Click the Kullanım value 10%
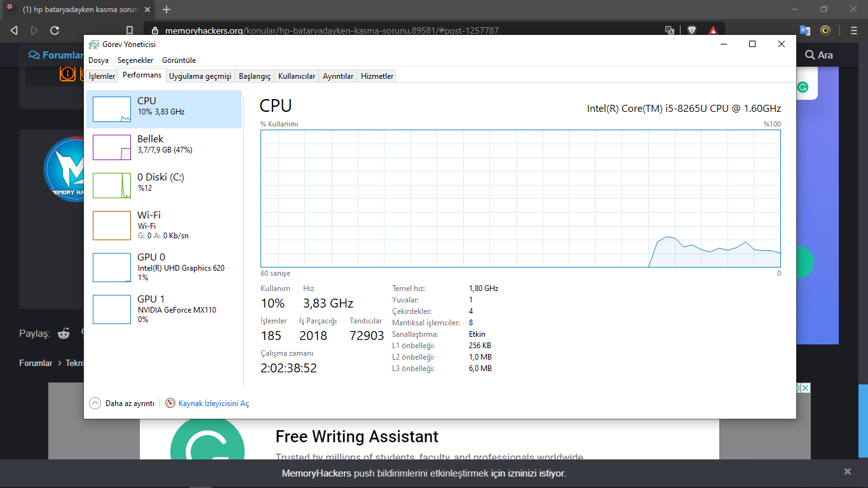Screen dimensions: 868x488 coord(273,303)
